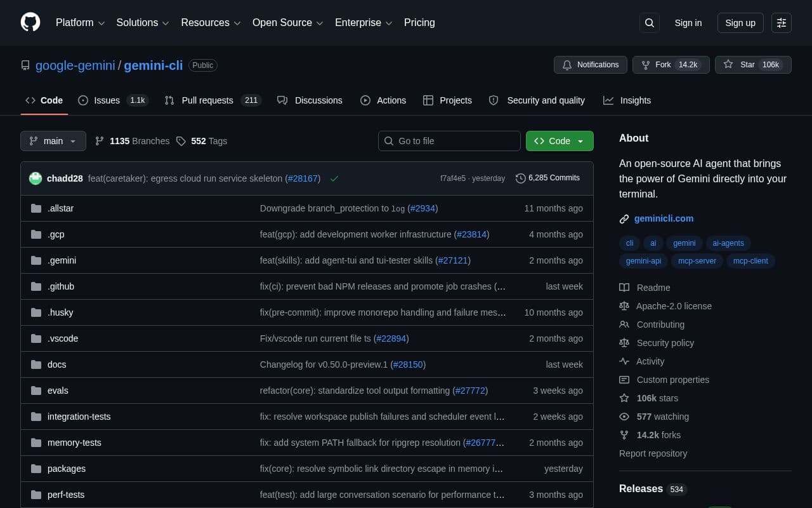Open the .vscode folder

click(63, 338)
